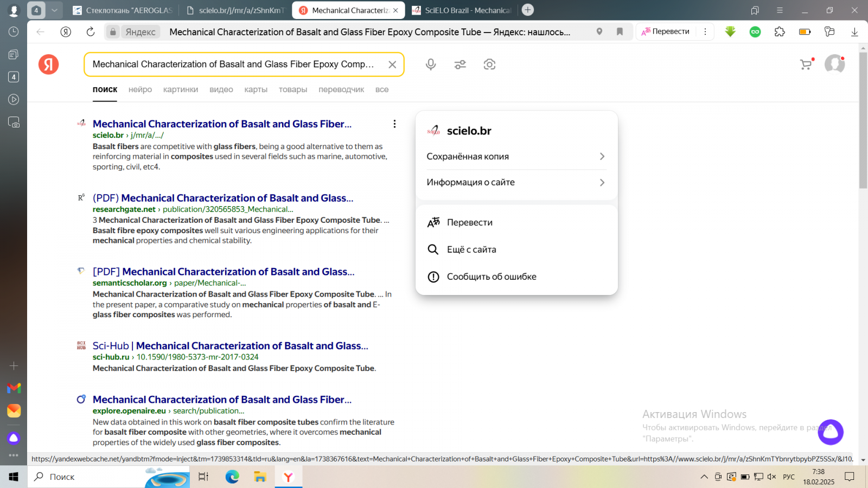The width and height of the screenshot is (868, 488).
Task: Expand the tab counter dropdown arrow
Action: 54,10
